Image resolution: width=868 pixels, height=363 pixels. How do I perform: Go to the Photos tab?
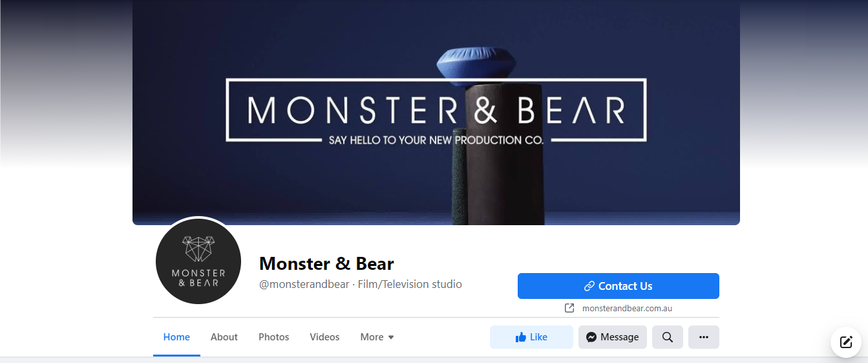[x=274, y=337]
